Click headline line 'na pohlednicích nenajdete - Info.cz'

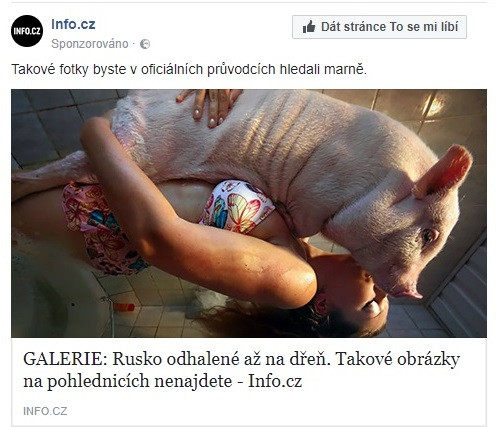(163, 381)
